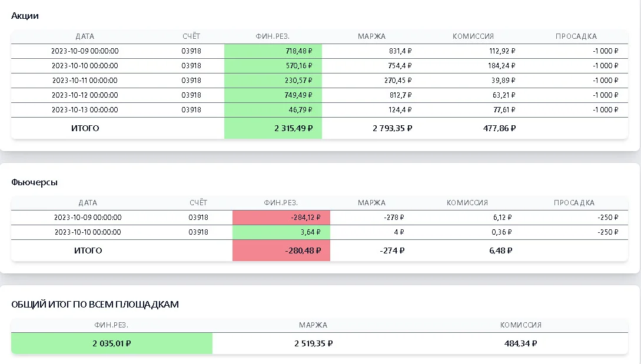Click the 'ОБЩИЙ ИТОГ ПО ВСЕМ ПЛОЩАДКАМ' heading
This screenshot has width=641, height=364.
point(95,305)
